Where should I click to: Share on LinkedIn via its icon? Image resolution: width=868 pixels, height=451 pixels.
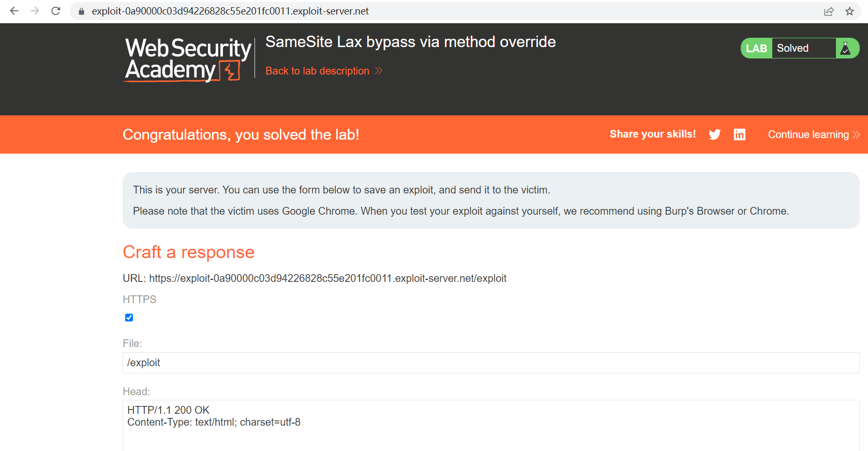pyautogui.click(x=739, y=134)
